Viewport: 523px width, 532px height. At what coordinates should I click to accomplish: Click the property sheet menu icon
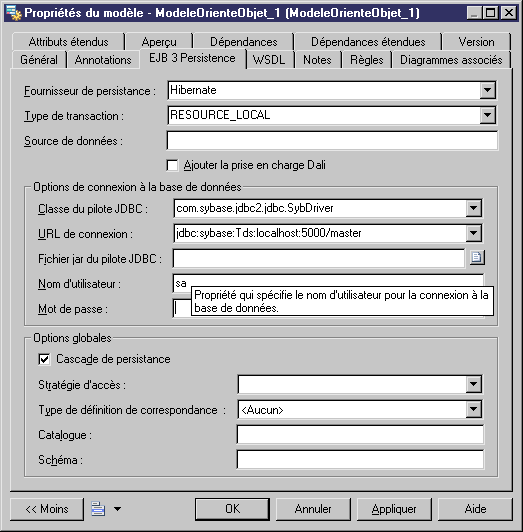(98, 509)
